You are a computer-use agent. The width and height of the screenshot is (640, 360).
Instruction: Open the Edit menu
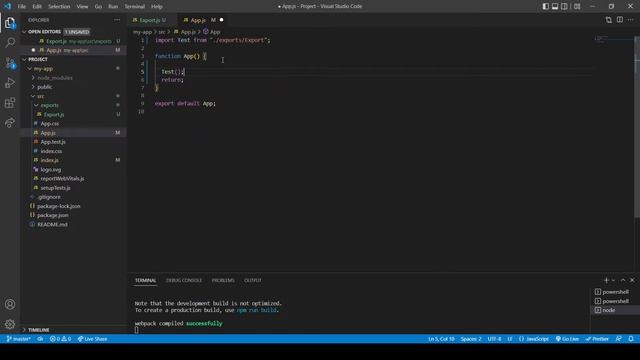pos(37,7)
